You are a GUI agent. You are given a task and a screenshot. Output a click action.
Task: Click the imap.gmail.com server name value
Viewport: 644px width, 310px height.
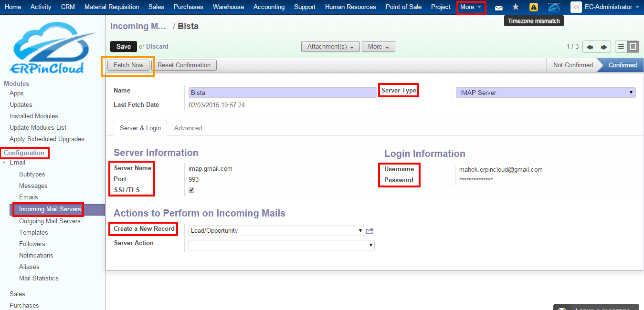[x=211, y=169]
